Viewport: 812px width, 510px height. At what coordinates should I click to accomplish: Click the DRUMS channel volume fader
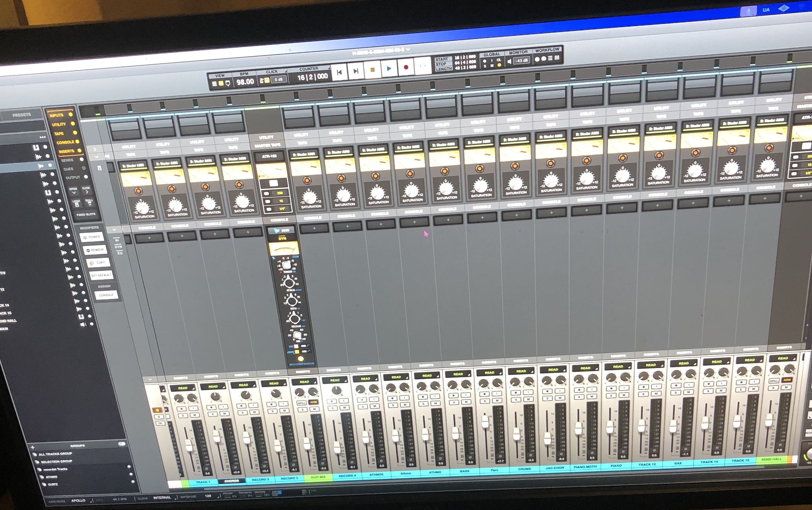(x=516, y=434)
